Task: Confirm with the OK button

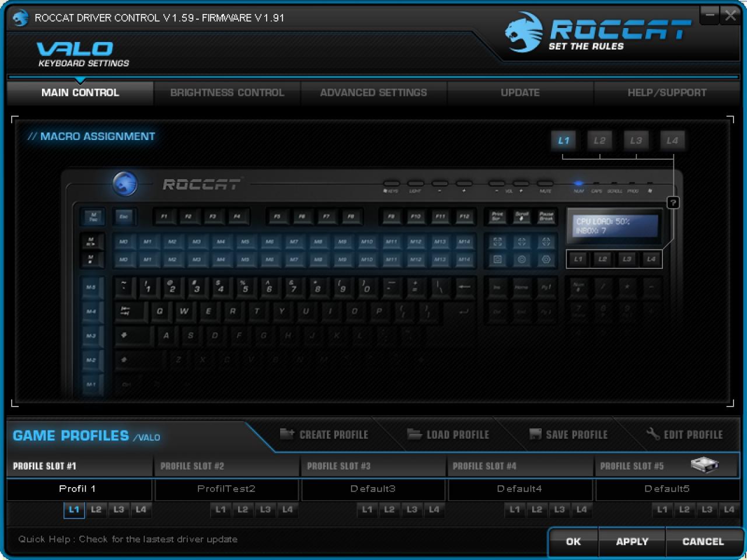Action: coord(573,541)
